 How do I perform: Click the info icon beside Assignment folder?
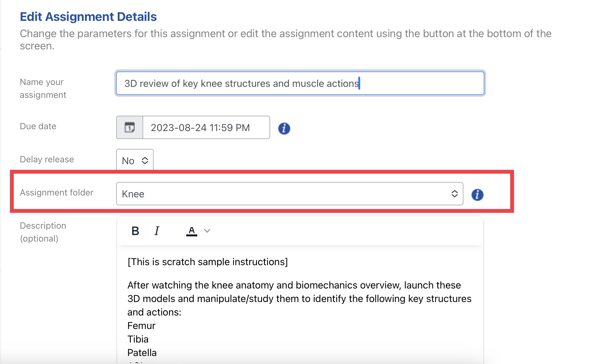click(477, 195)
